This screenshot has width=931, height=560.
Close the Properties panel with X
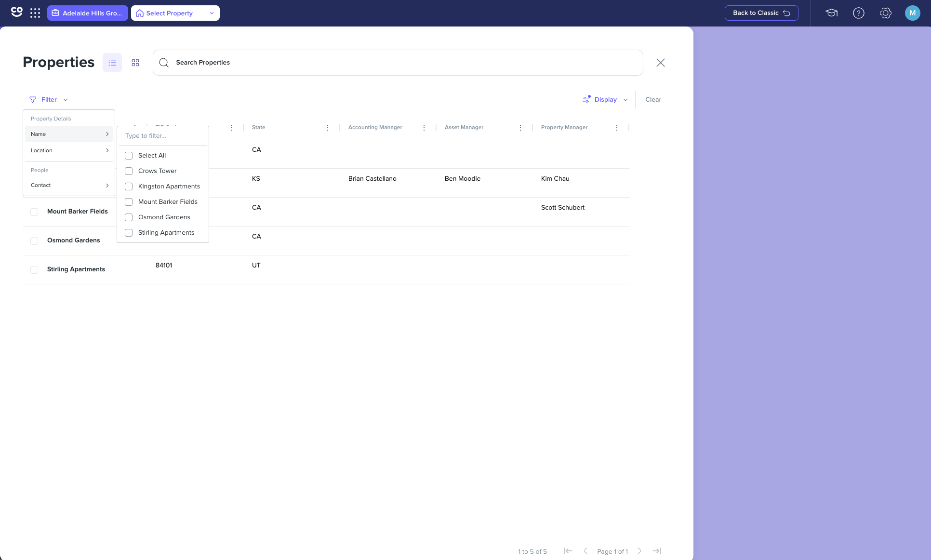click(661, 63)
